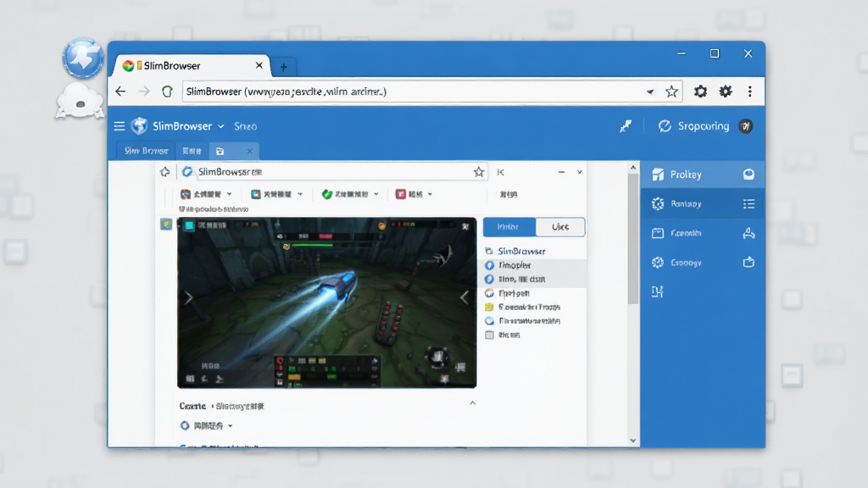The width and height of the screenshot is (868, 488).
Task: Open the dropdown under the Caarte heading
Action: (207, 425)
